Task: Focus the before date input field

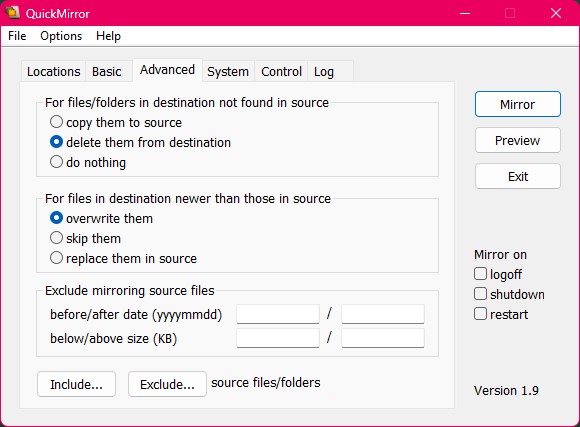Action: coord(278,314)
